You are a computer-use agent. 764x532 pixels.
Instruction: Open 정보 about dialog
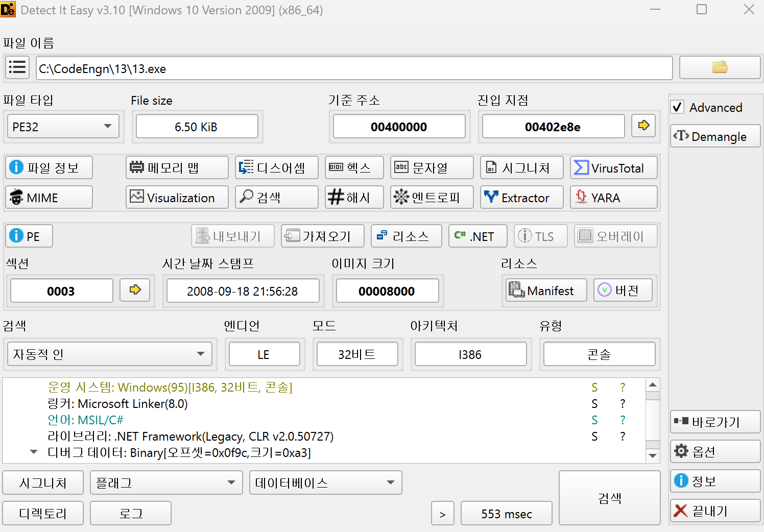715,481
